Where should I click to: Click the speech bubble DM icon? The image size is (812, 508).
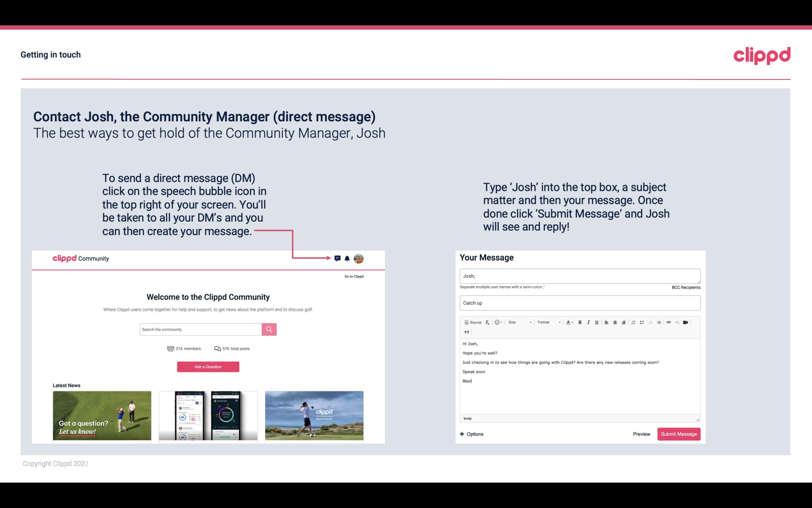[337, 259]
